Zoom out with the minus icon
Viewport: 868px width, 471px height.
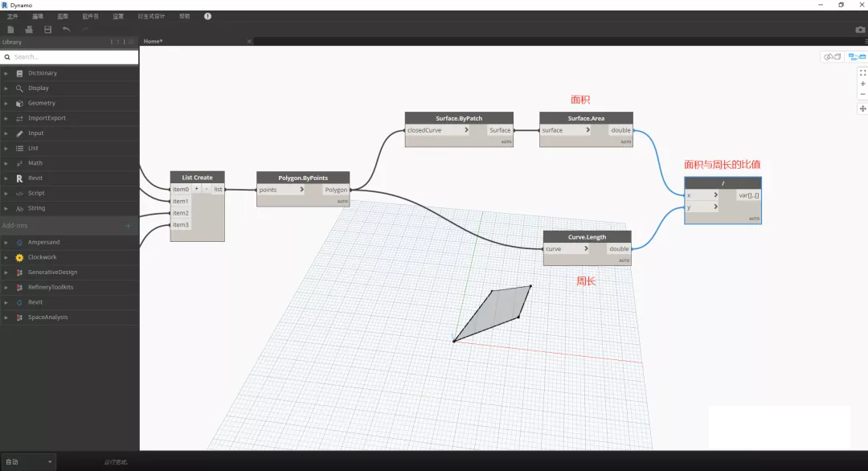[x=862, y=95]
